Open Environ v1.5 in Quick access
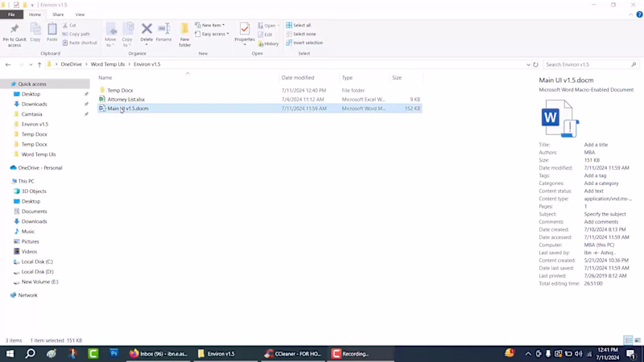The width and height of the screenshot is (644, 362). point(35,125)
